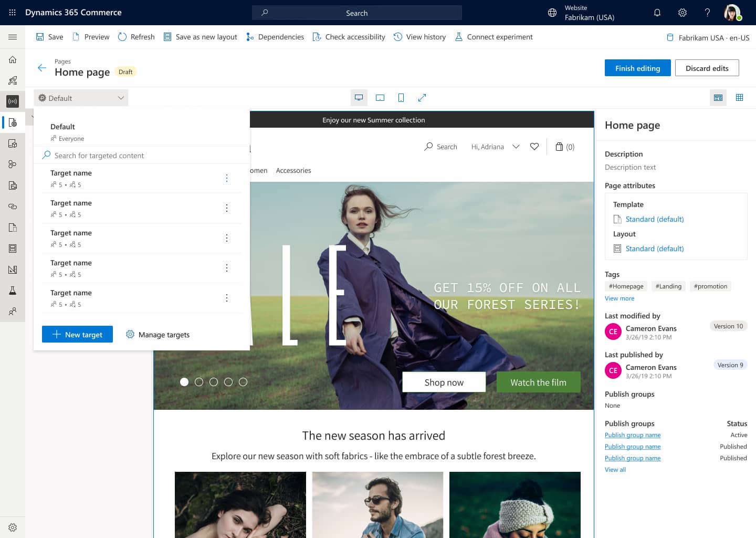Open the Products box-page sidebar icon

point(13,143)
